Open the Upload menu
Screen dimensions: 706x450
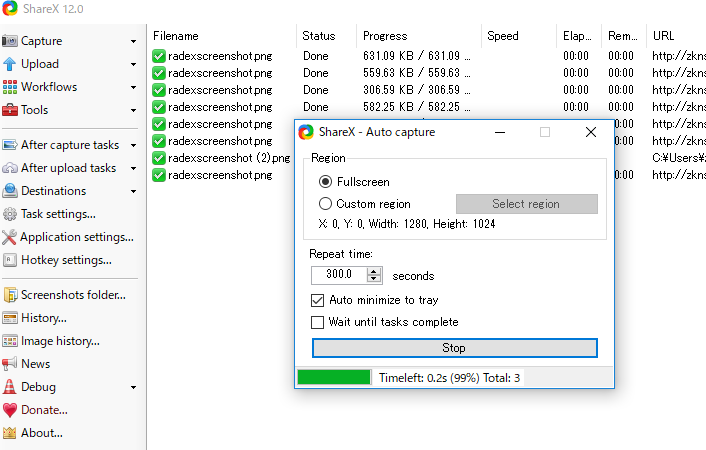coord(40,64)
